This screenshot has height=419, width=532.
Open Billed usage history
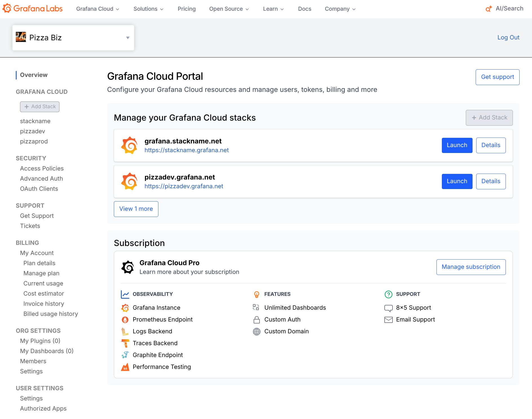click(50, 314)
